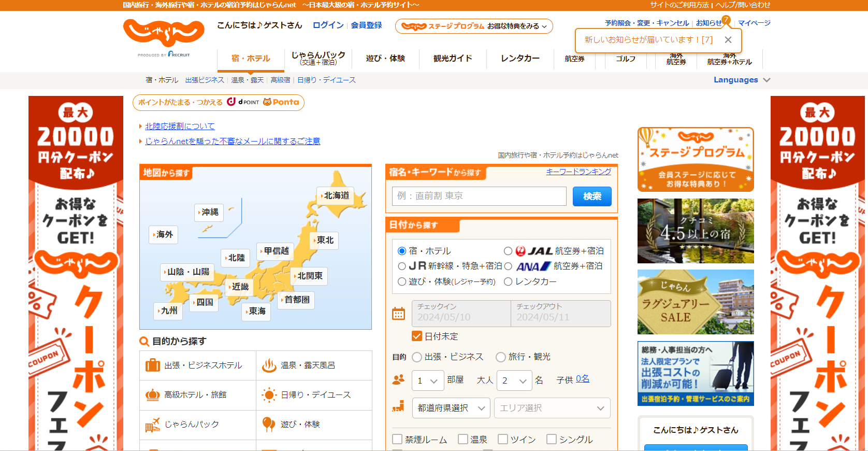The width and height of the screenshot is (868, 451).
Task: Open the room count dropdown
Action: (x=428, y=380)
